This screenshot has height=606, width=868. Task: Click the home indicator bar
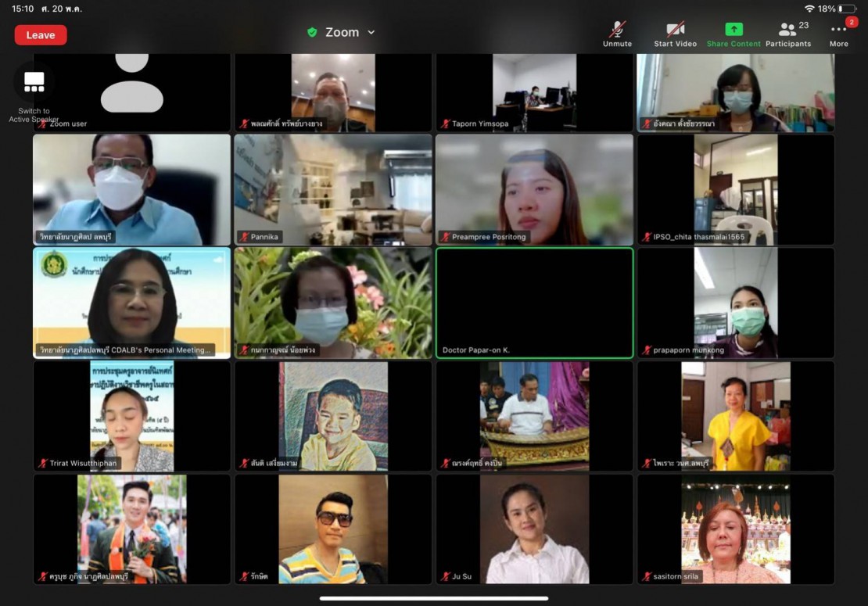coord(434,598)
